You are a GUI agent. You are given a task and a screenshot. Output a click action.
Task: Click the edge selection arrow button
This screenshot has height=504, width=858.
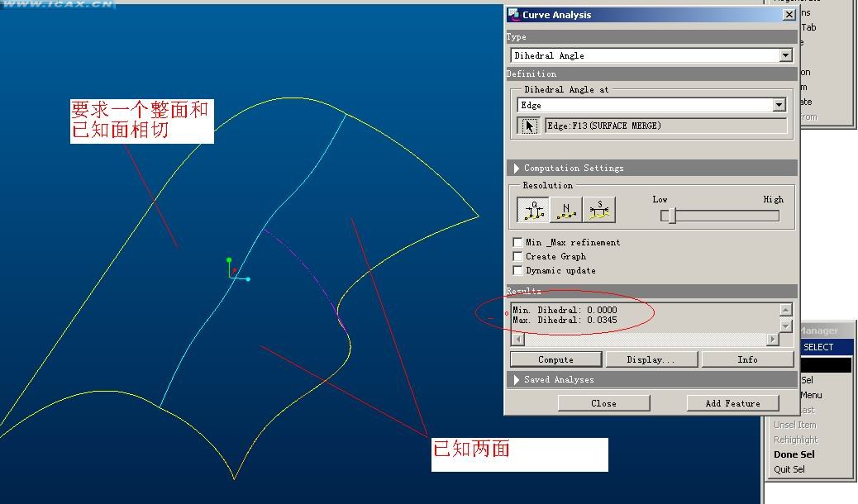[x=528, y=126]
